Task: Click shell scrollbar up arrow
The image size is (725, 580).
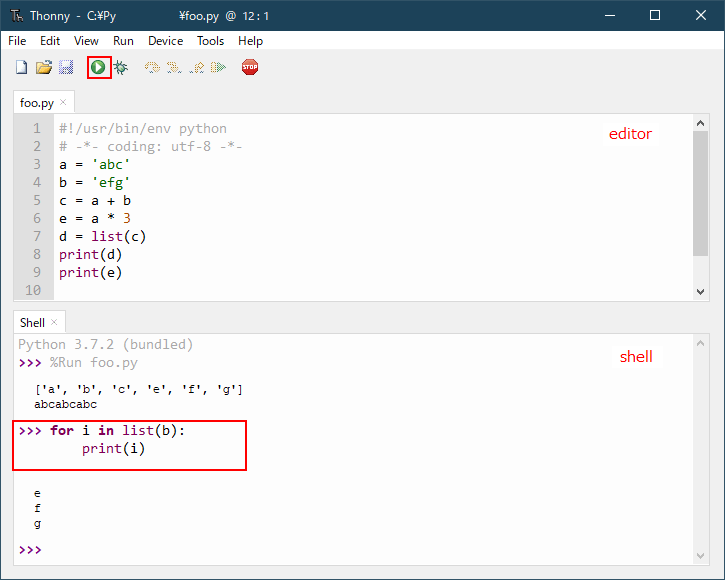Action: pyautogui.click(x=700, y=343)
